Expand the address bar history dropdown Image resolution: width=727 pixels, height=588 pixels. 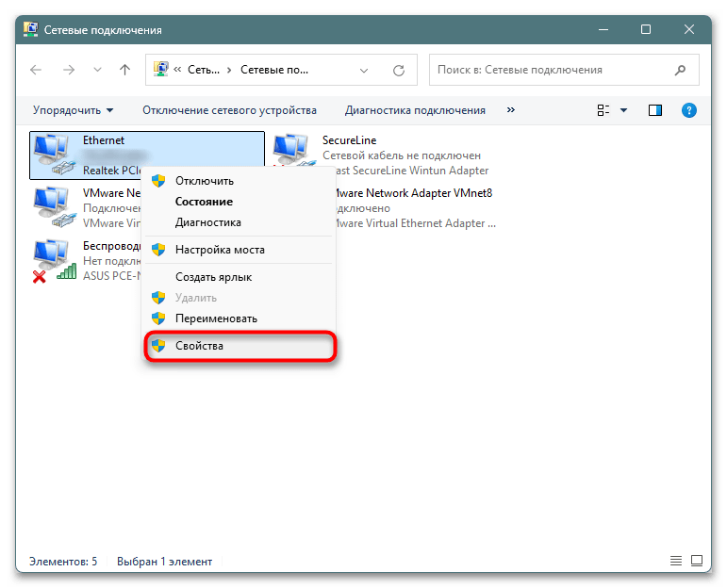[364, 71]
